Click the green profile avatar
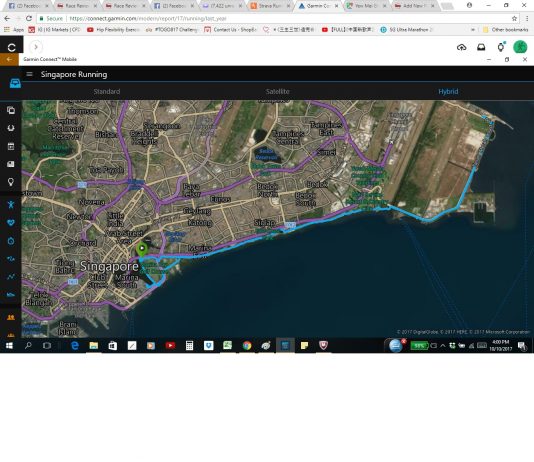 (x=520, y=47)
